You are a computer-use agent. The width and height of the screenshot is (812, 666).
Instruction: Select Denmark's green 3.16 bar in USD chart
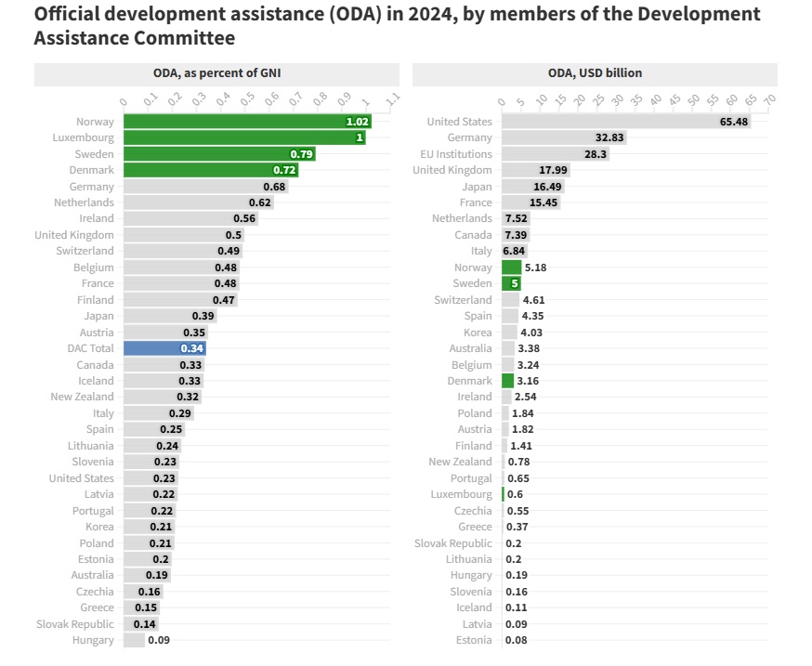pos(507,381)
